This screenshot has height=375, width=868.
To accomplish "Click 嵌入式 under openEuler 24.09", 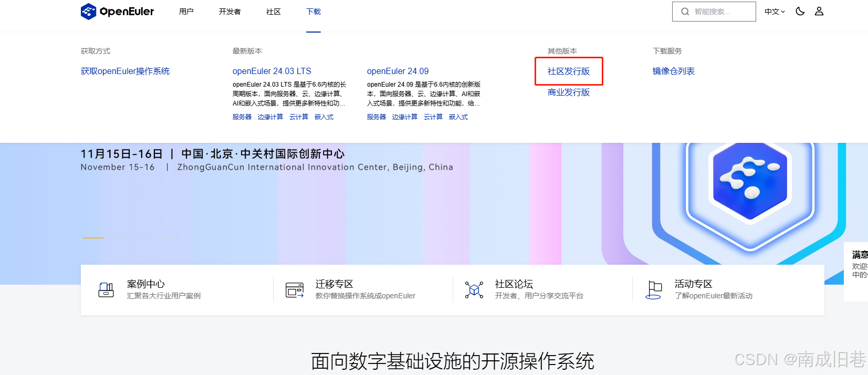I will [x=458, y=117].
